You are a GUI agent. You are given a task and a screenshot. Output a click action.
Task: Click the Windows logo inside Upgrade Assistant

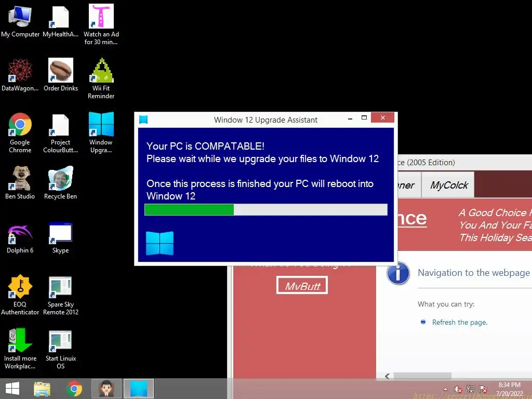click(159, 243)
